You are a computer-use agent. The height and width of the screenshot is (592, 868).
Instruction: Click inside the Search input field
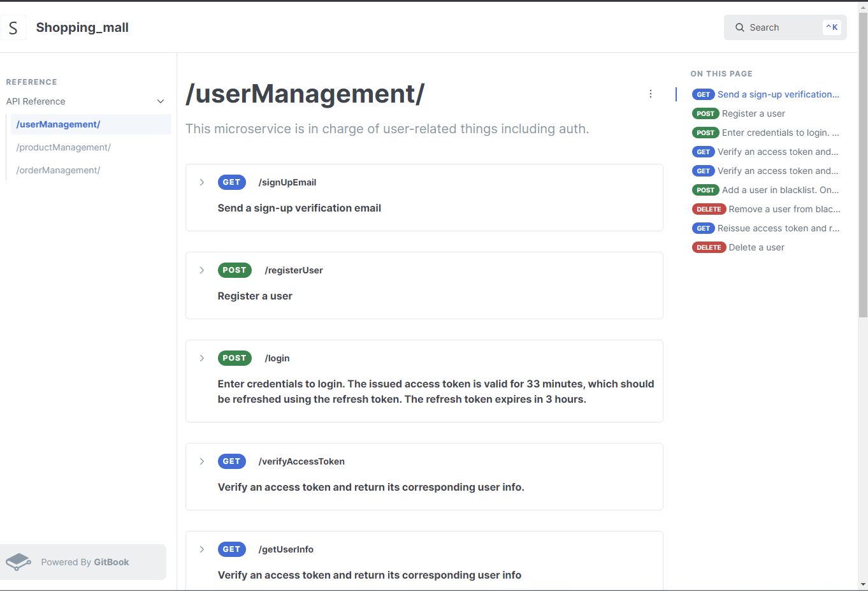[x=778, y=27]
